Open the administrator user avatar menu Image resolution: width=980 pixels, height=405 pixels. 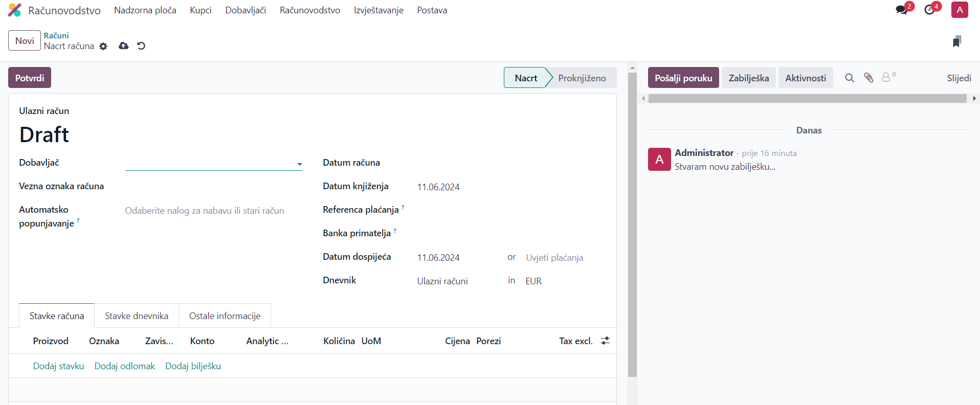pos(960,10)
